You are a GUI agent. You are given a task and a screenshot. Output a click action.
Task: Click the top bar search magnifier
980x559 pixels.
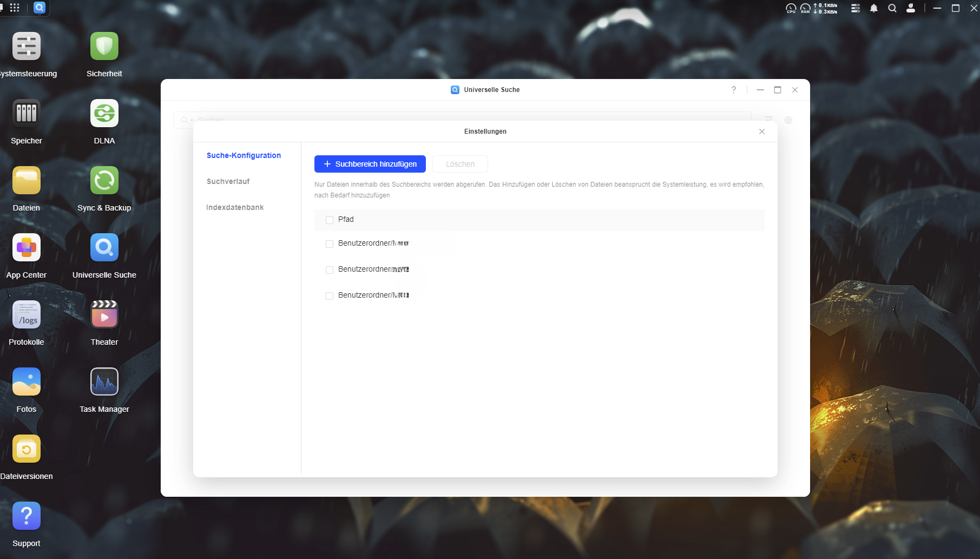[892, 8]
